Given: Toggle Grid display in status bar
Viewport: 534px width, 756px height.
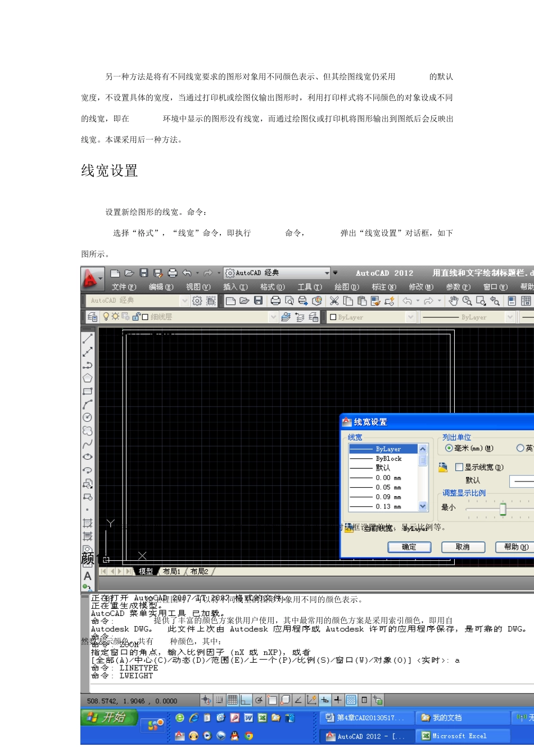Looking at the screenshot, I should coord(233,700).
